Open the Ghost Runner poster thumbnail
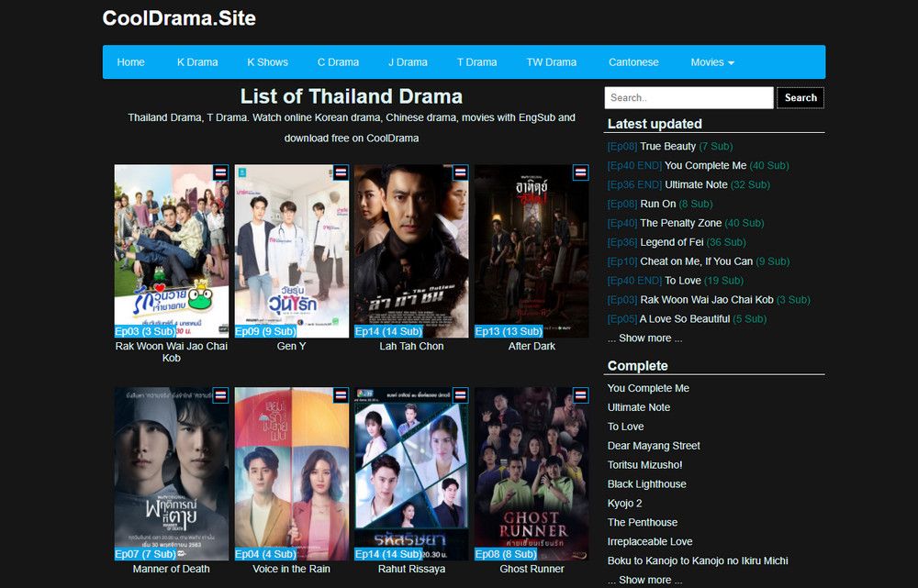The height and width of the screenshot is (588, 918). (x=532, y=474)
